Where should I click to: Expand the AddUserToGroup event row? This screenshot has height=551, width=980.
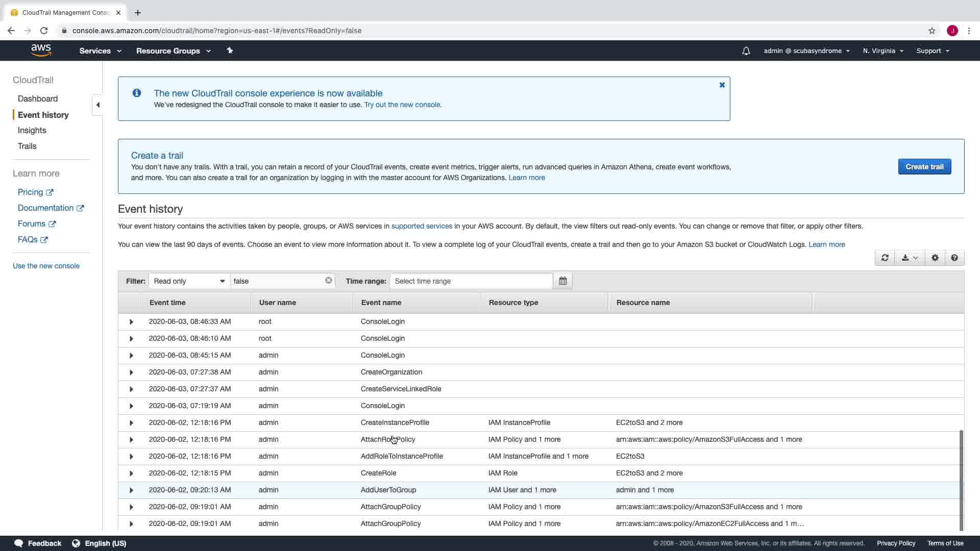tap(131, 490)
